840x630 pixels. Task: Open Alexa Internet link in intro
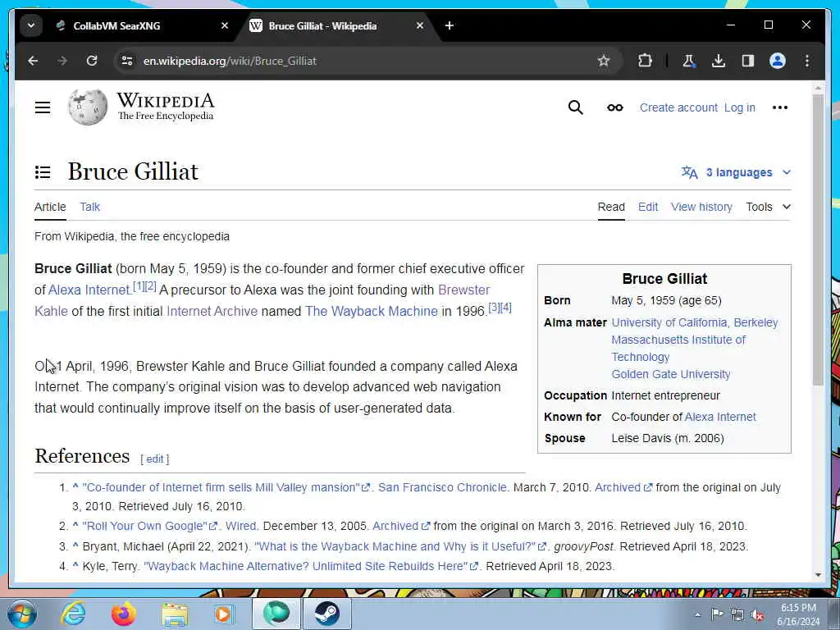(89, 290)
